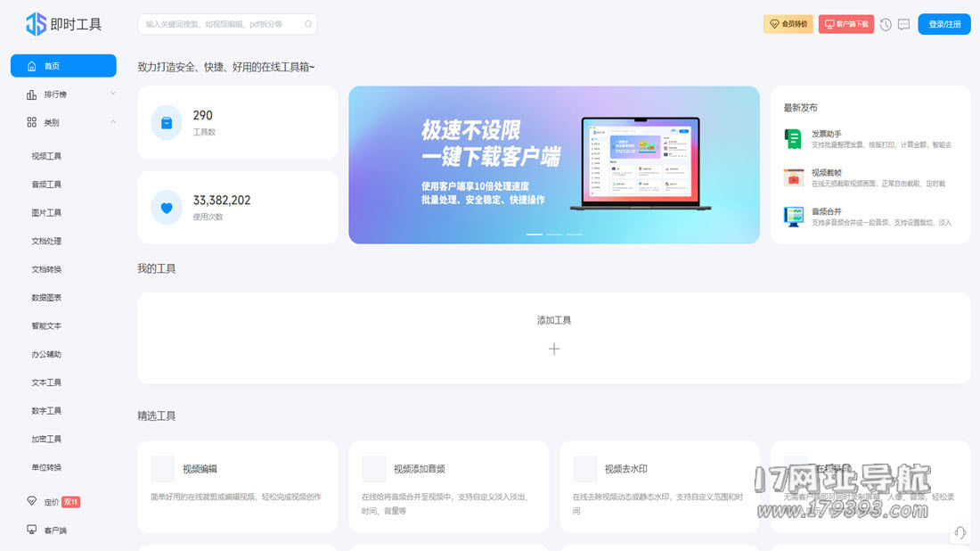This screenshot has height=551, width=980.
Task: Click the 即时工具 logo icon
Action: 36,24
